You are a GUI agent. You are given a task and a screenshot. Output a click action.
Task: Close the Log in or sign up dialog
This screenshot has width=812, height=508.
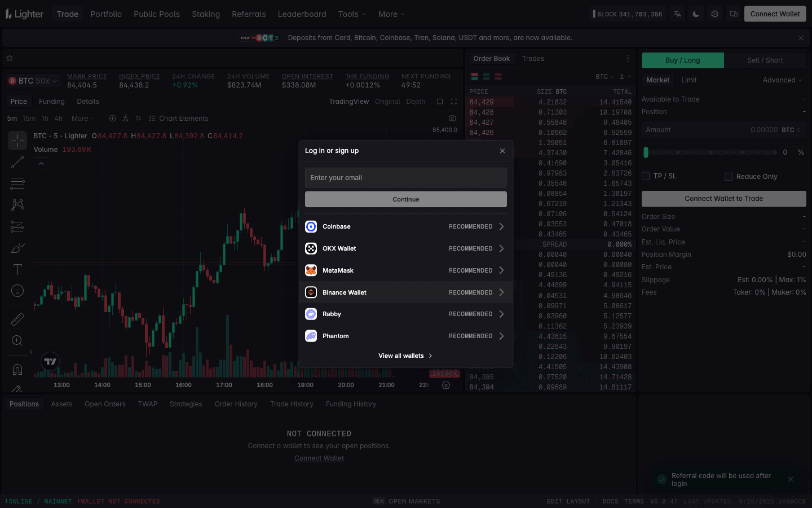502,151
